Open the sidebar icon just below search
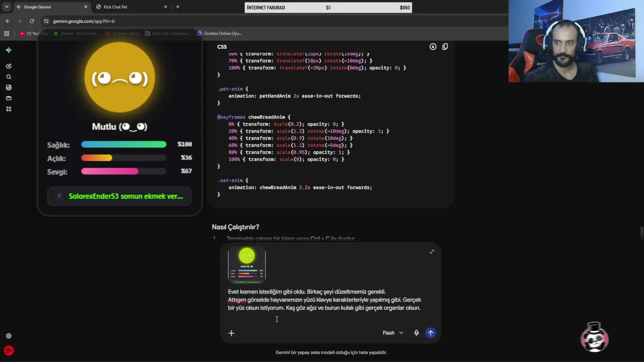The height and width of the screenshot is (362, 644). pos(9,87)
